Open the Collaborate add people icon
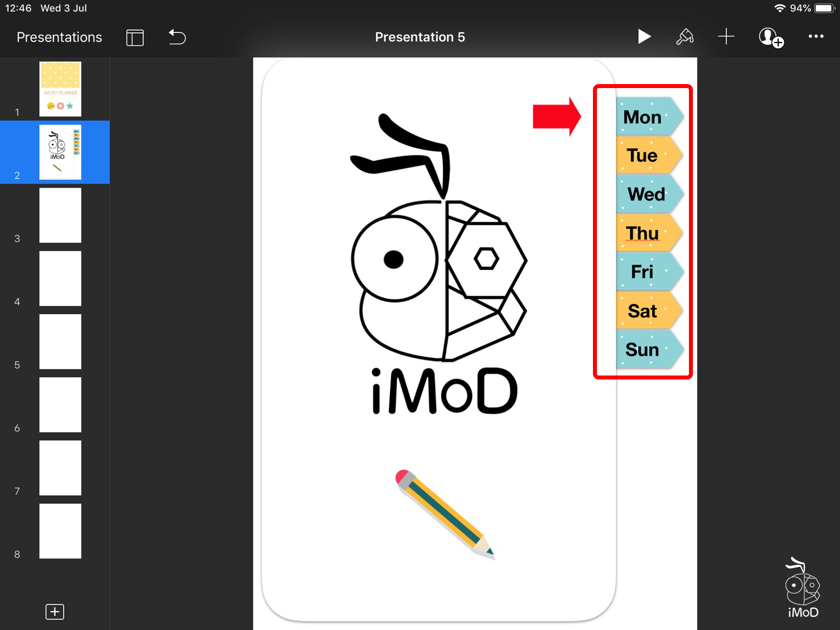 click(770, 37)
